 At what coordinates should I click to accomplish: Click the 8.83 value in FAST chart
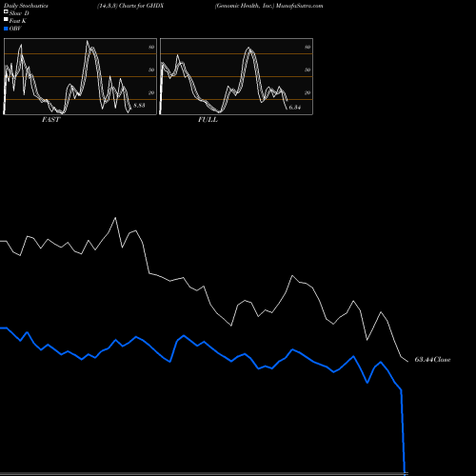pyautogui.click(x=139, y=105)
